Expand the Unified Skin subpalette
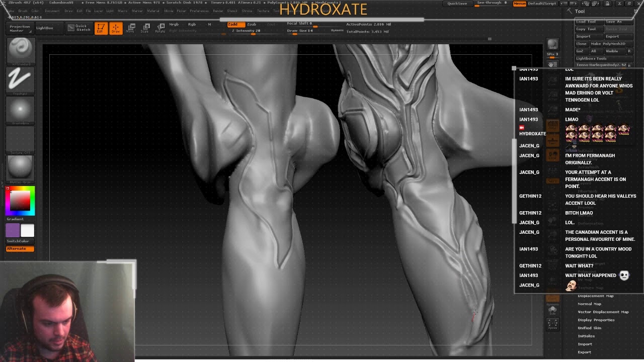 [589, 328]
